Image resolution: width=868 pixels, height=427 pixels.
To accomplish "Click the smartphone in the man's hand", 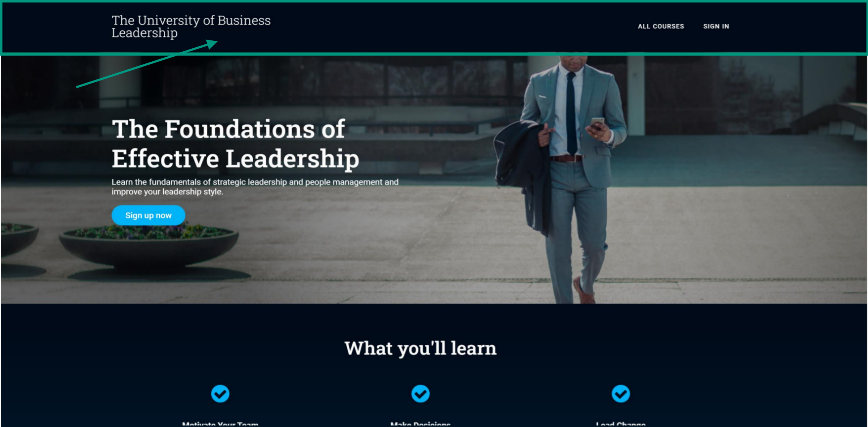I will click(597, 123).
